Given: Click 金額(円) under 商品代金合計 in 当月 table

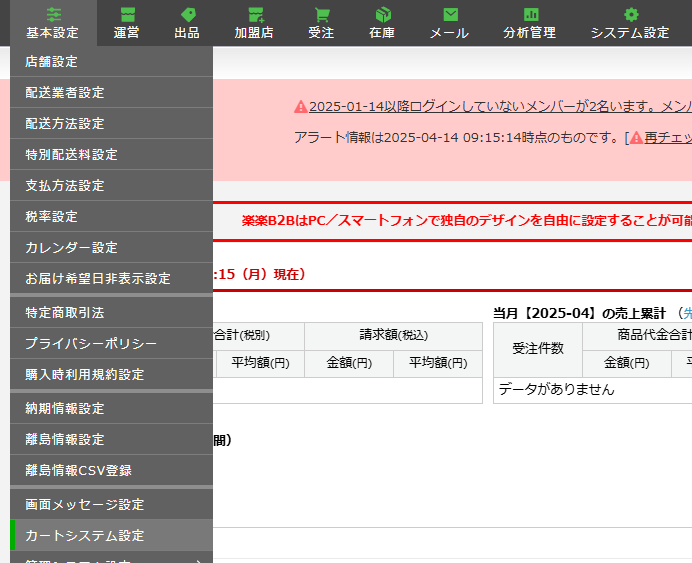Looking at the screenshot, I should point(627,363).
